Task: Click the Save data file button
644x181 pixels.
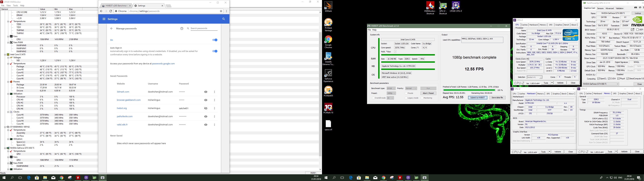Action: coord(497,98)
